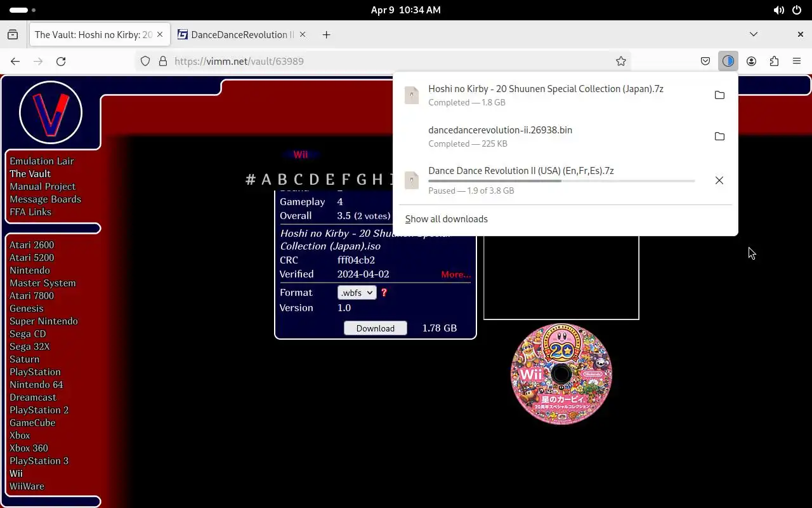Open the Emulation Lair link
The height and width of the screenshot is (508, 812).
pos(42,161)
